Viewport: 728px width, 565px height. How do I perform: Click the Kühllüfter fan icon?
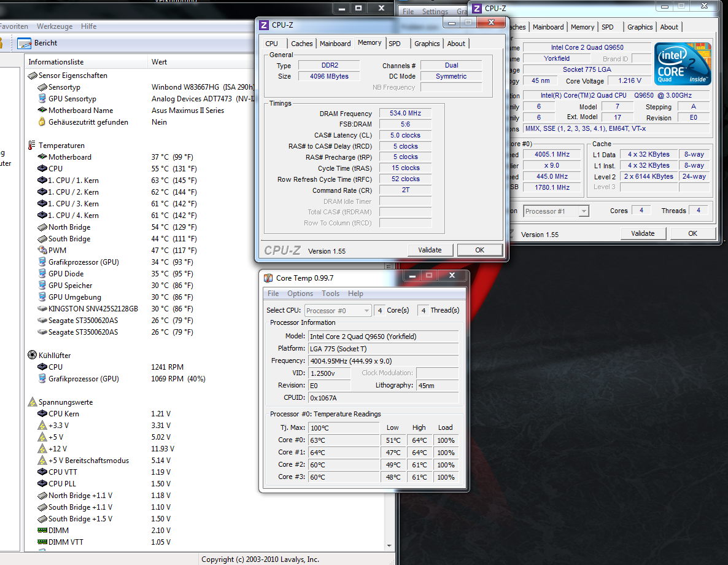click(x=32, y=355)
